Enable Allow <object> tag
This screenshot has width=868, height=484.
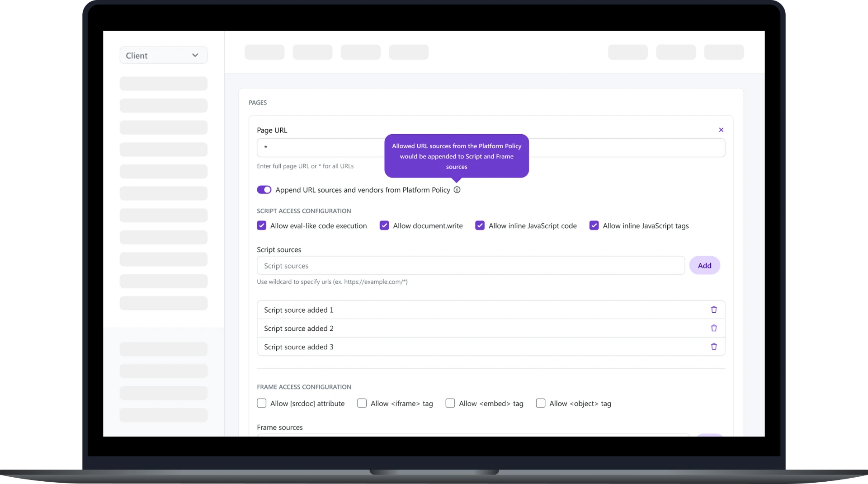pos(541,403)
